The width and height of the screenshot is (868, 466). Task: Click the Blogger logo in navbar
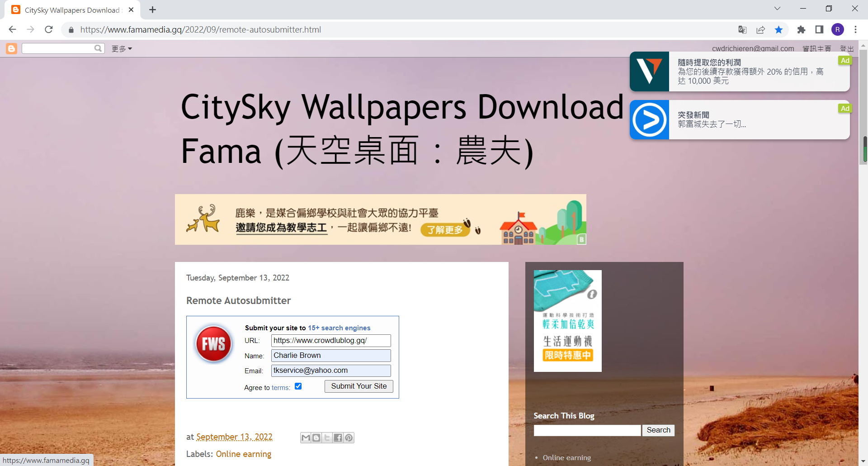click(11, 48)
